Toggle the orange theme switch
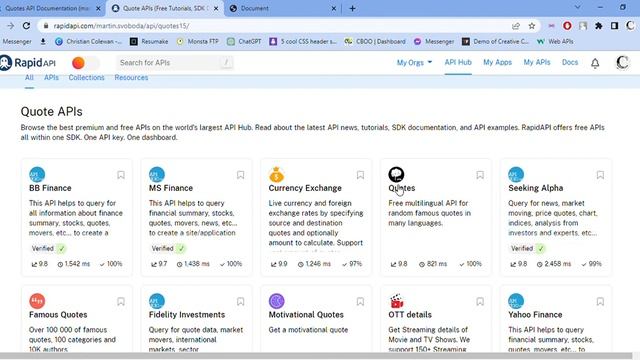Screen dimensions: 640x360 click(x=85, y=63)
